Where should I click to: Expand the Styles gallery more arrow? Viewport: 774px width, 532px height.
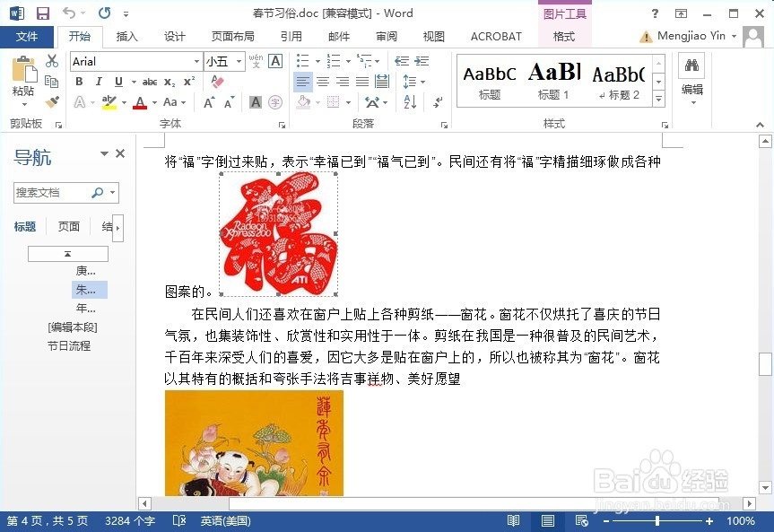click(x=658, y=99)
